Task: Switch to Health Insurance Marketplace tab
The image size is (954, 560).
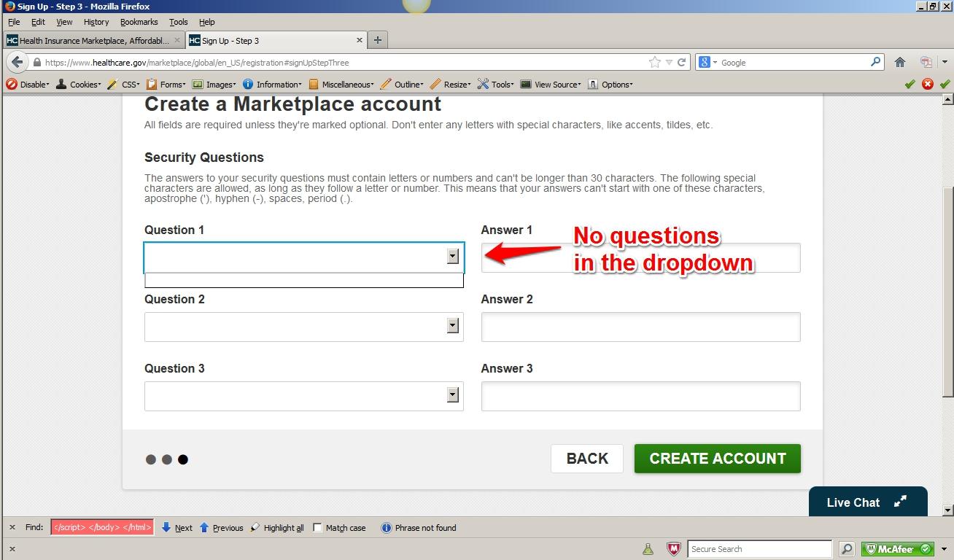Action: (88, 41)
